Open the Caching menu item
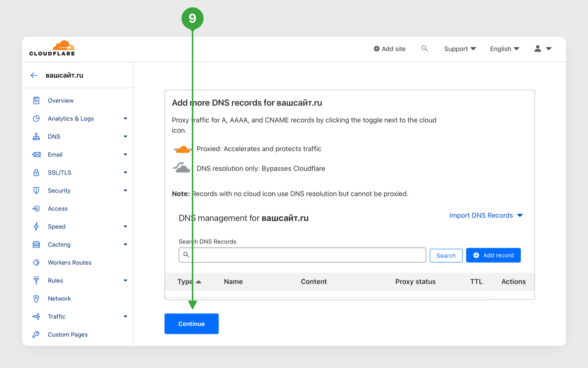Screen dimensions: 588x368 point(59,245)
